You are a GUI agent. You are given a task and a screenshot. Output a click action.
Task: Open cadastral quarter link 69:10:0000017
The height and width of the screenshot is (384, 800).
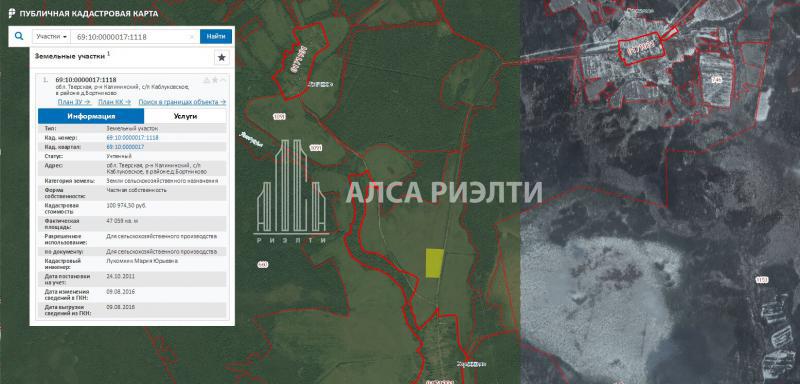pos(125,147)
